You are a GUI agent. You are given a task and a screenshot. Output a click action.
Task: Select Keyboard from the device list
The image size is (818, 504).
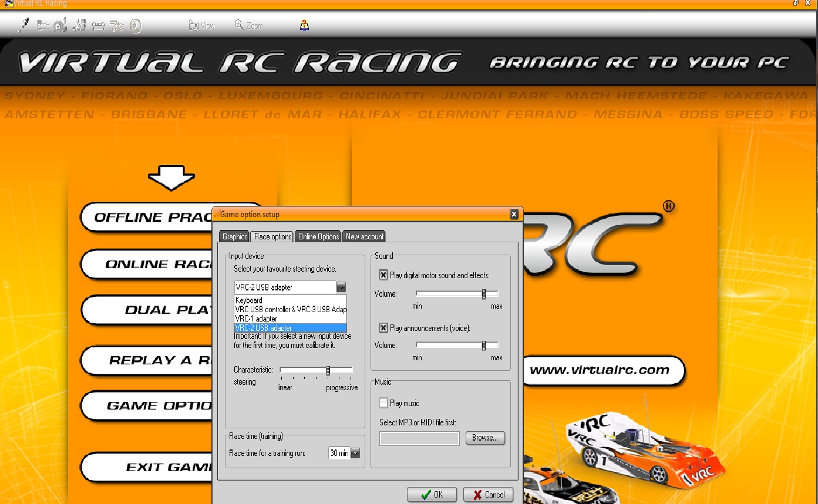[291, 300]
